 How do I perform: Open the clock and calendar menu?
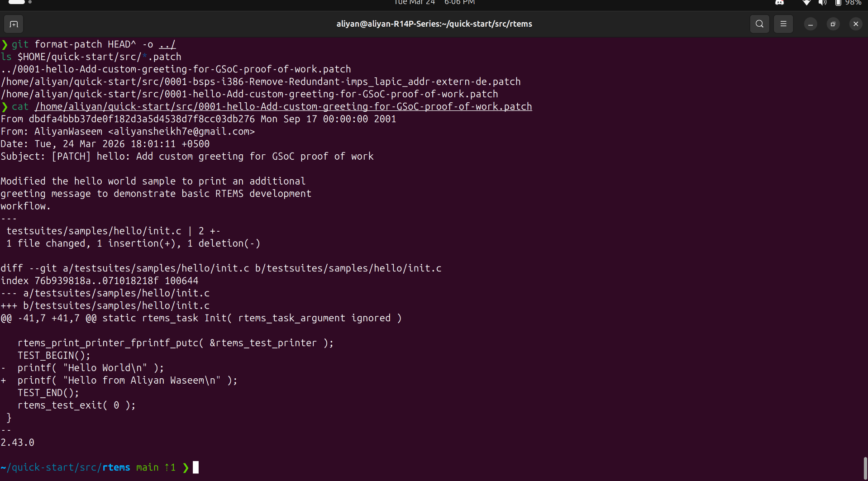click(x=434, y=3)
